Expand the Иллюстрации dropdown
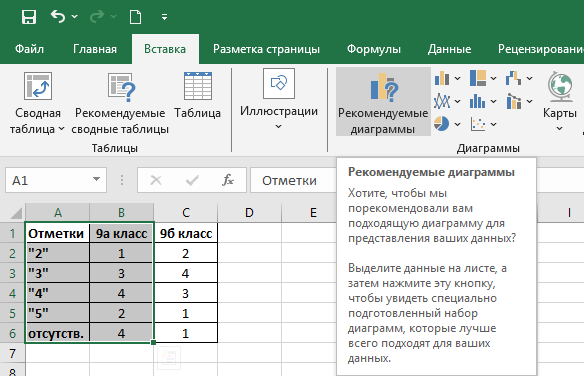 coord(279,100)
